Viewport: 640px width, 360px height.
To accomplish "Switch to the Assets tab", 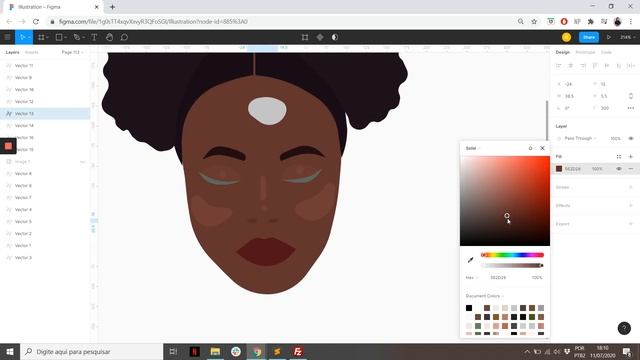I will click(x=31, y=52).
